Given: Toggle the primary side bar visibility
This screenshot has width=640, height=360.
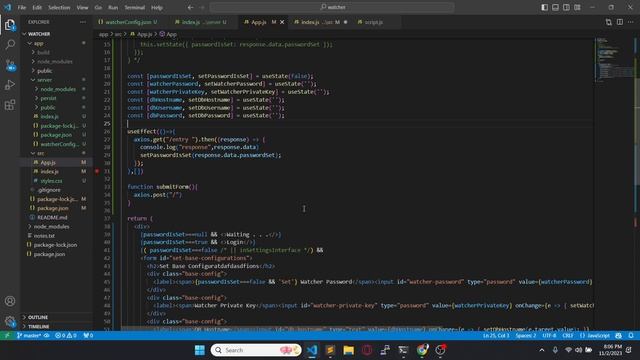Looking at the screenshot, I should coord(544,7).
